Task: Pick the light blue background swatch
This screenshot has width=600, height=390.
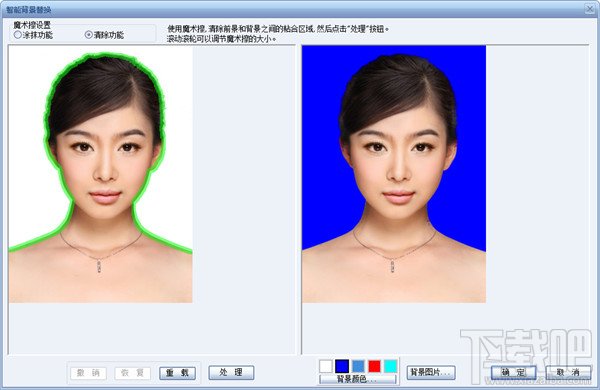Action: click(359, 366)
